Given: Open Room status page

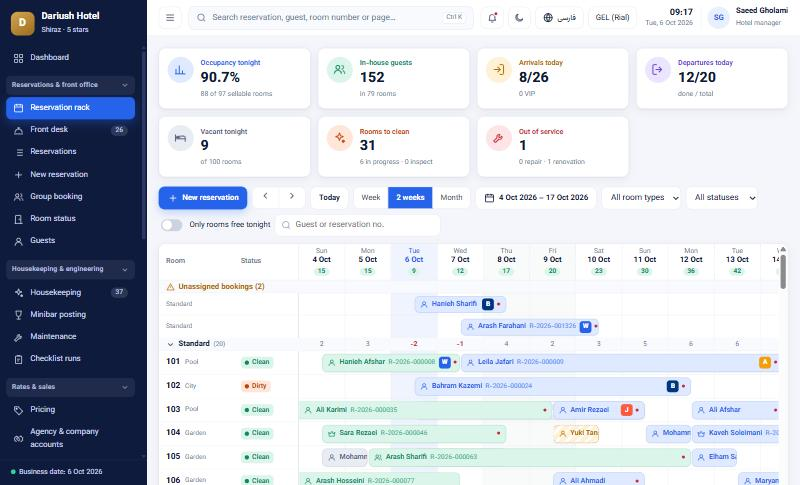Looking at the screenshot, I should [x=70, y=218].
